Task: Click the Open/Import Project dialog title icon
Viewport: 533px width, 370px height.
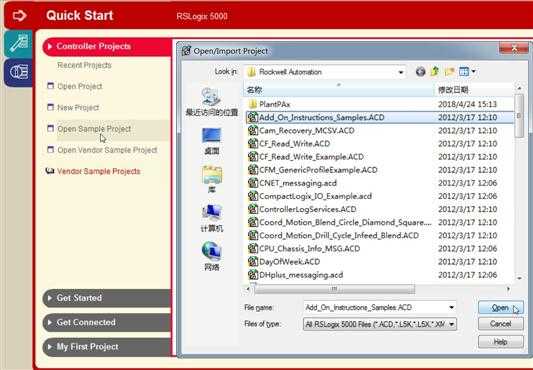Action: pos(186,51)
